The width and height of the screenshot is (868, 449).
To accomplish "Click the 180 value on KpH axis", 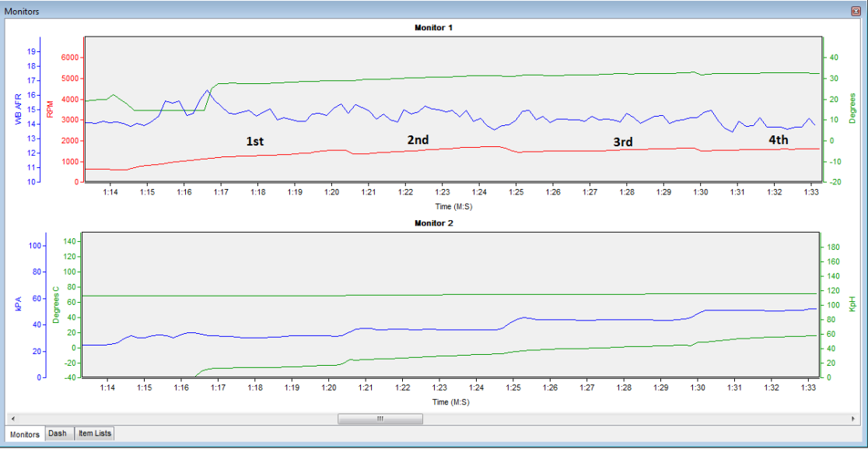I will (x=833, y=247).
